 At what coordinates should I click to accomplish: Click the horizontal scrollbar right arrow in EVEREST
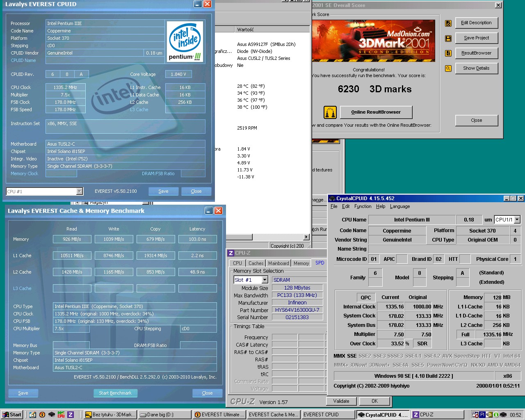tap(306, 237)
